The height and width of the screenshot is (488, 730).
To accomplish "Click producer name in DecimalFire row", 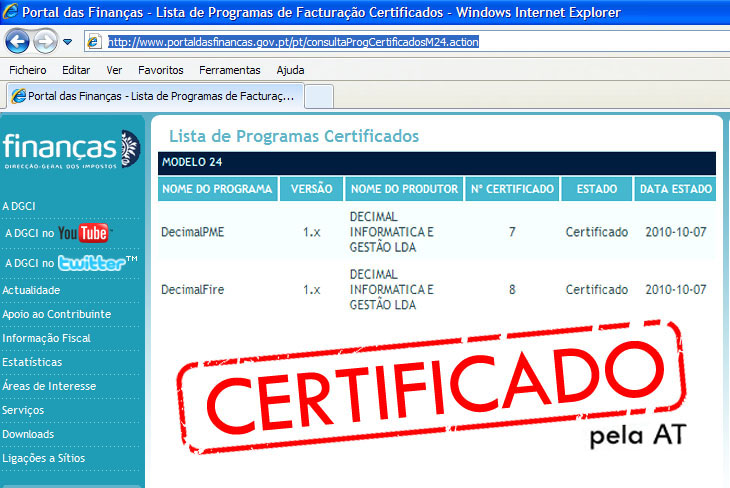I will point(392,290).
